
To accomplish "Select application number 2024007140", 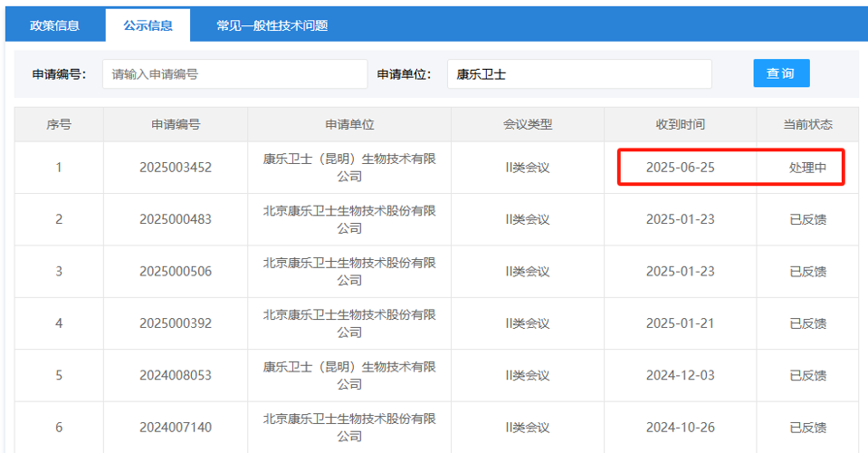I will 176,428.
